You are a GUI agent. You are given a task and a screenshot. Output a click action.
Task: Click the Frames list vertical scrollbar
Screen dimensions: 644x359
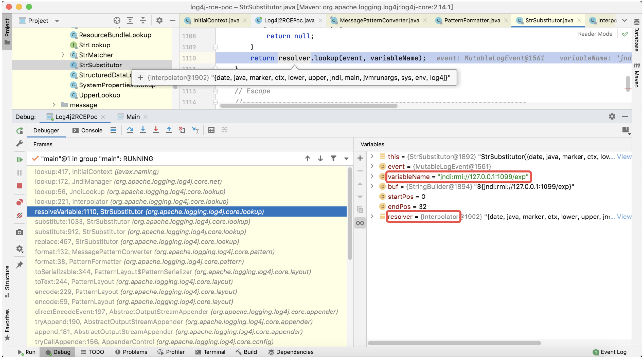coord(350,214)
